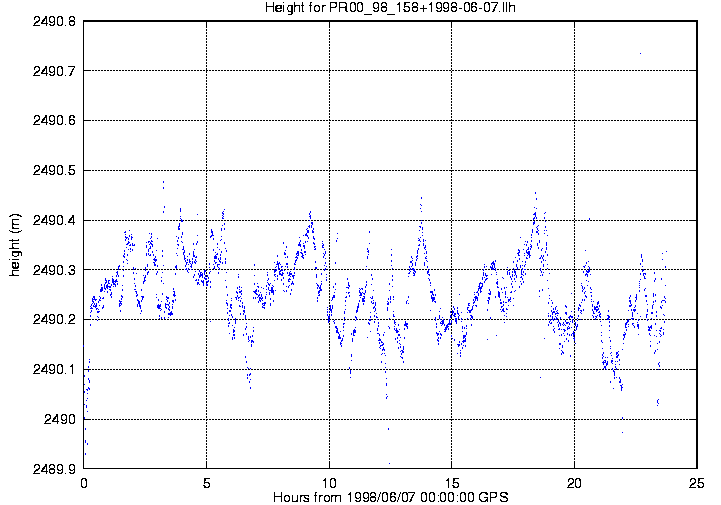721x505 pixels.
Task: Click the 'Hours from 1998/06/07 00:00:00 GPS' label
Action: [x=390, y=497]
